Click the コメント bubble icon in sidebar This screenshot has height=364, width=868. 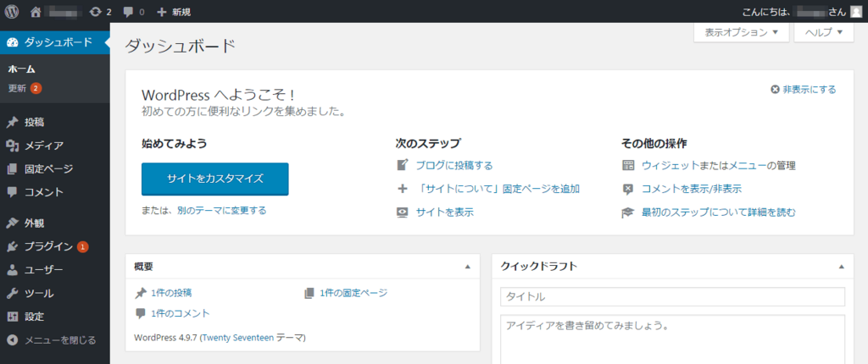[x=13, y=192]
